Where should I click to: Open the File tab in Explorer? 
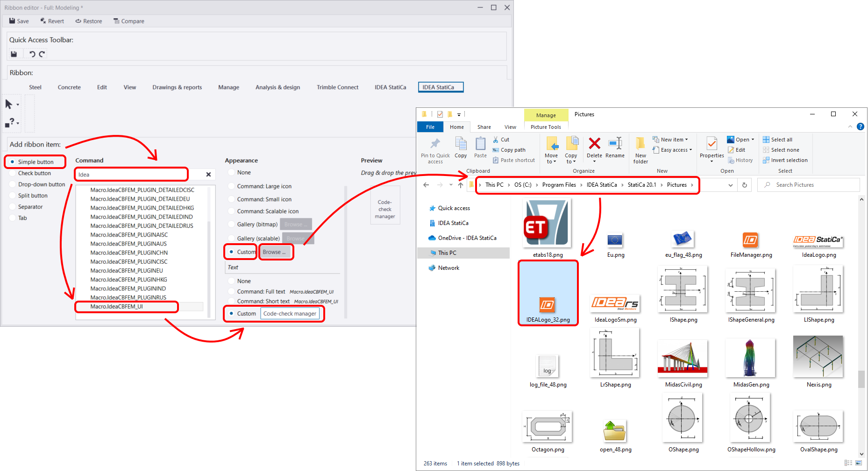point(430,127)
